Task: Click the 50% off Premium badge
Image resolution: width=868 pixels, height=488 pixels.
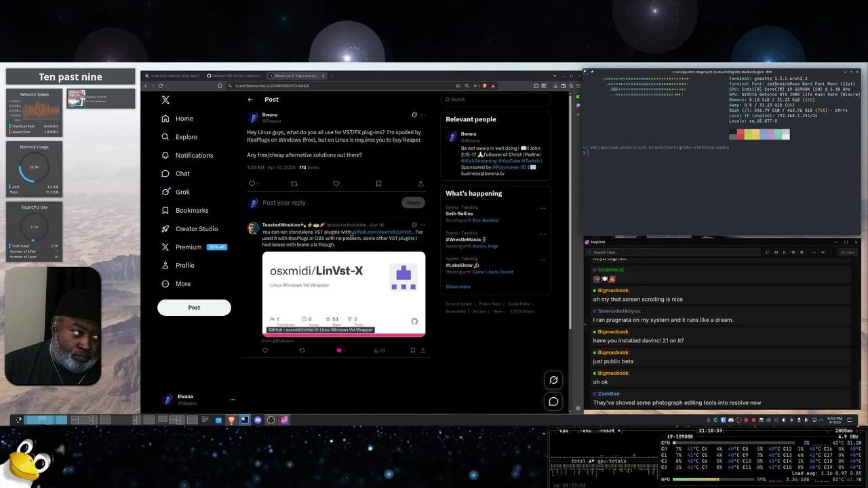Action: point(216,247)
